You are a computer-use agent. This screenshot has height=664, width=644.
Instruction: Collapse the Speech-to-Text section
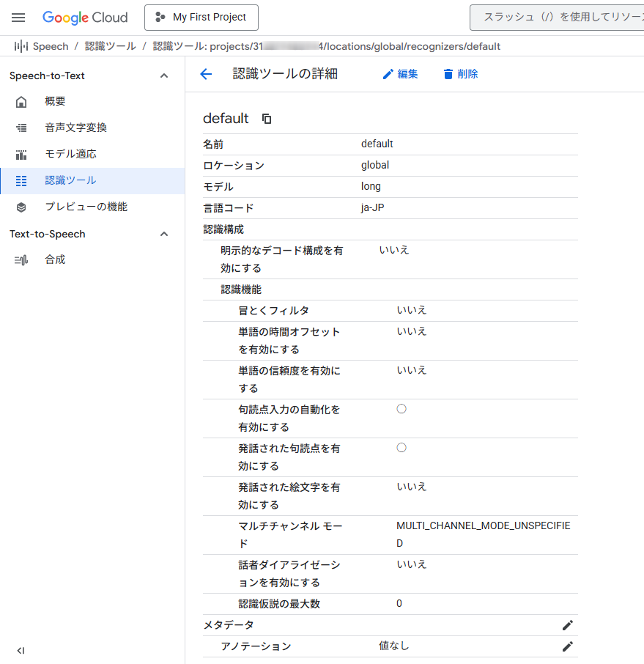click(164, 76)
